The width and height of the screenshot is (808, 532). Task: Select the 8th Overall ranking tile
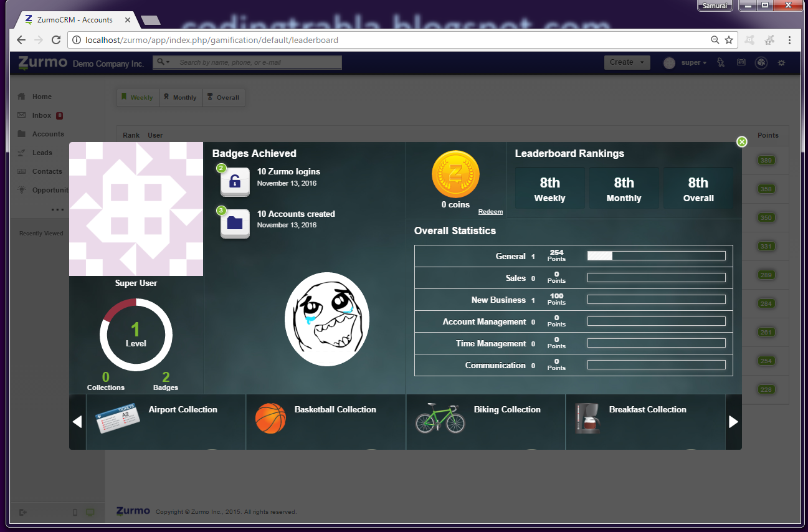(698, 188)
